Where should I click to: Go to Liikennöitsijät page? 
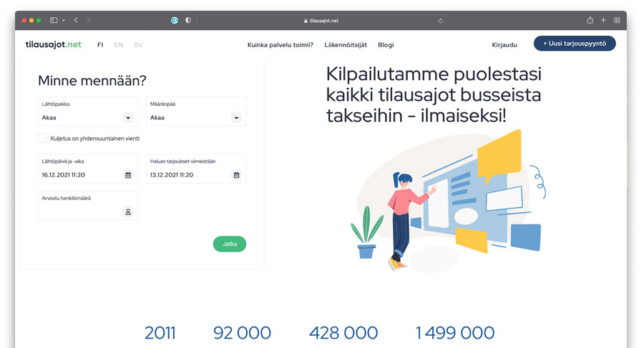click(x=346, y=45)
